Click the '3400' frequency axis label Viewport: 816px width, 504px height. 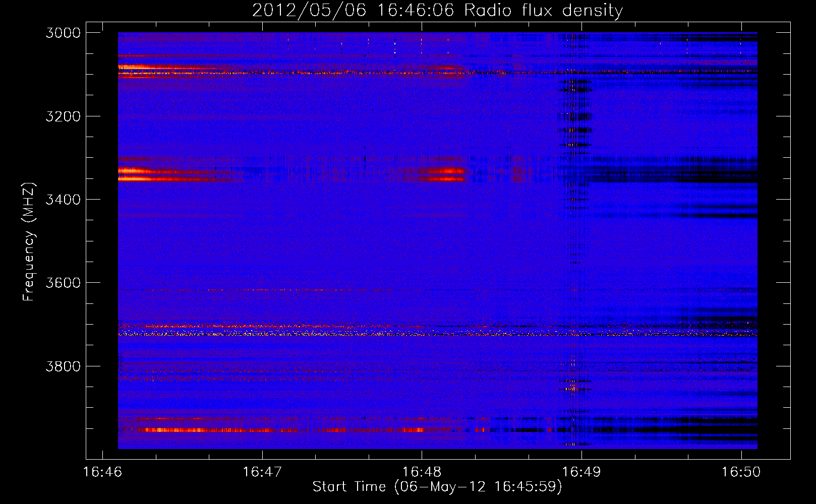[63, 200]
